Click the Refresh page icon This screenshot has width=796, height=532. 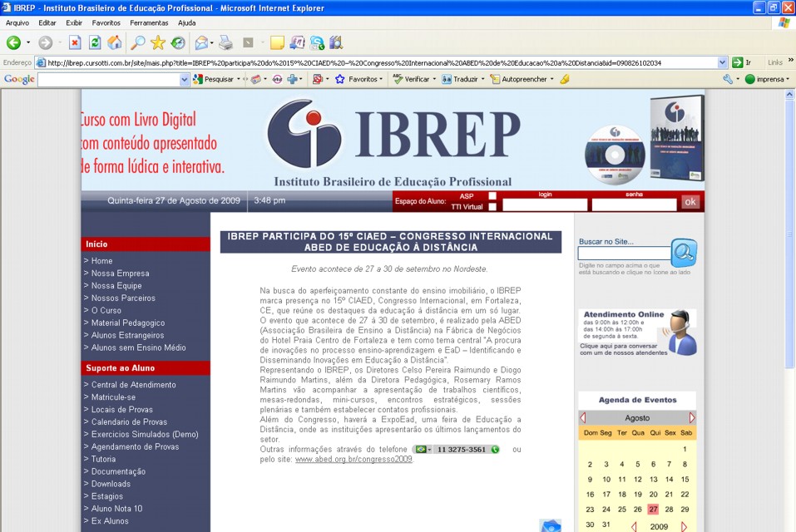[95, 43]
